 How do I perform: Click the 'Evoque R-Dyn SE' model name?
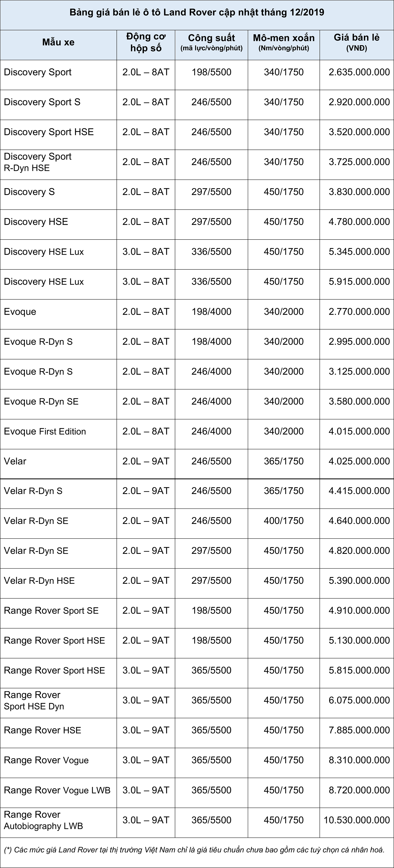[x=41, y=402]
